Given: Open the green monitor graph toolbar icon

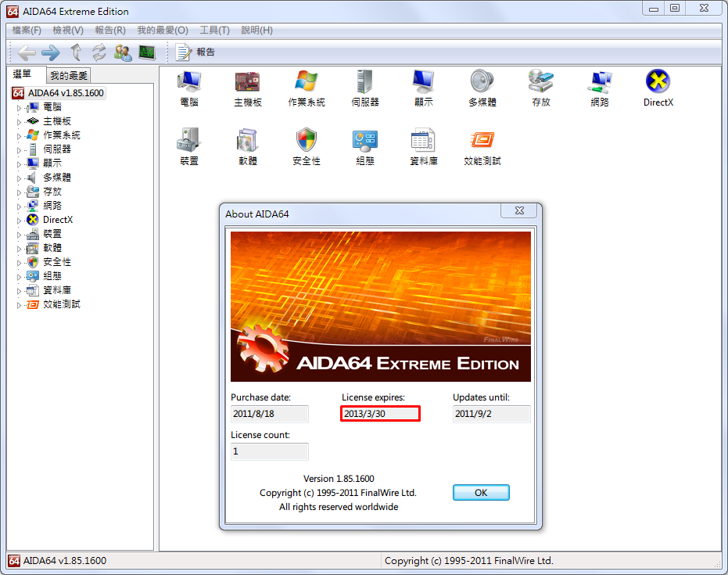Looking at the screenshot, I should coord(147,52).
